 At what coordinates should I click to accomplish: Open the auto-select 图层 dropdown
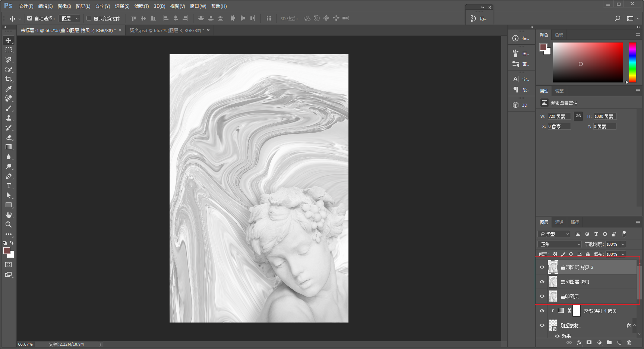tap(70, 18)
